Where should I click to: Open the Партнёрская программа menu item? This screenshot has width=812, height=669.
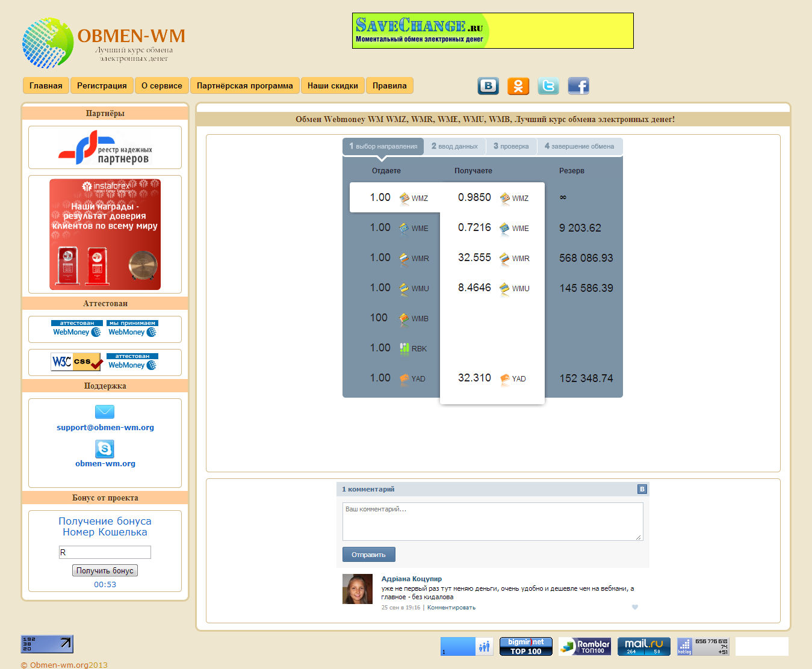[245, 85]
